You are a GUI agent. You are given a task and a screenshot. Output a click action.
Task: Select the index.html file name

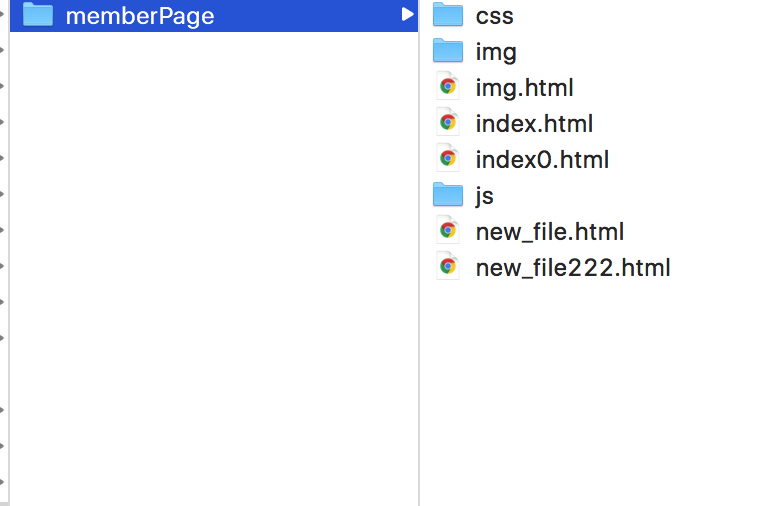click(x=534, y=123)
